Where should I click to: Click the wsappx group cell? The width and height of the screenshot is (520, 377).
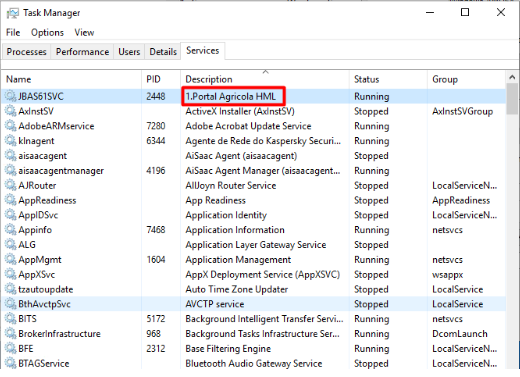[x=448, y=275]
